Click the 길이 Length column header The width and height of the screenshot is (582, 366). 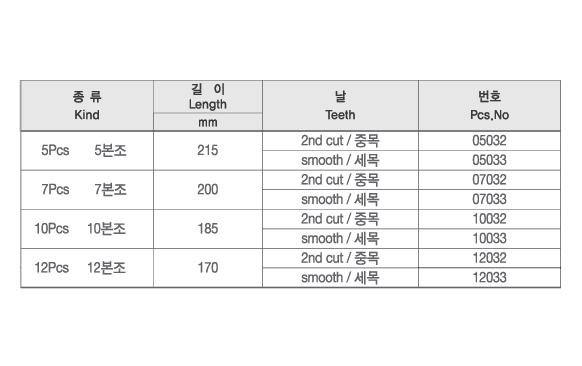pyautogui.click(x=207, y=97)
